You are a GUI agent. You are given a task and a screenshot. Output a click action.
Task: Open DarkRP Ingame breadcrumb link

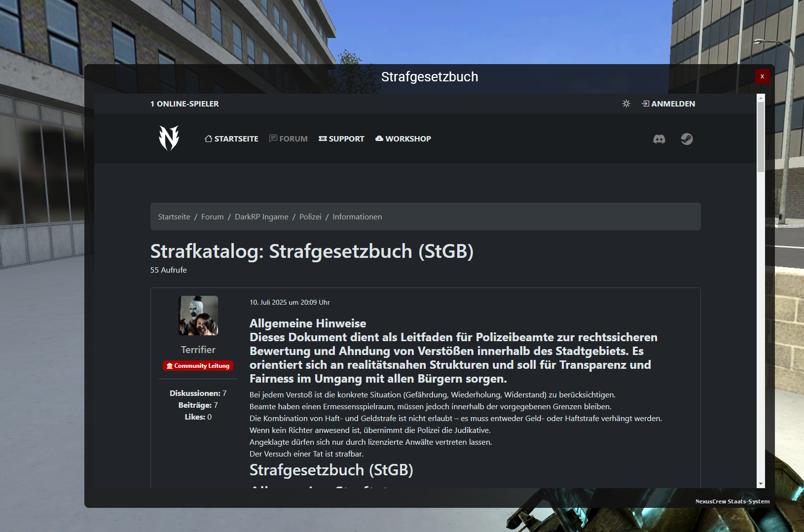(261, 216)
